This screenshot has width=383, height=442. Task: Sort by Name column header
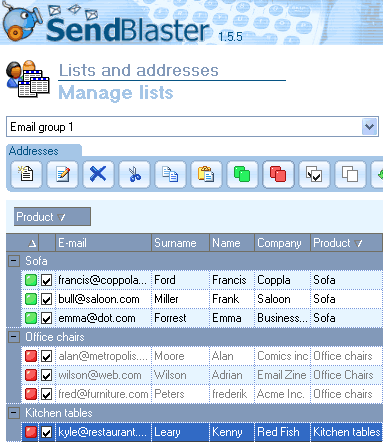[x=232, y=243]
